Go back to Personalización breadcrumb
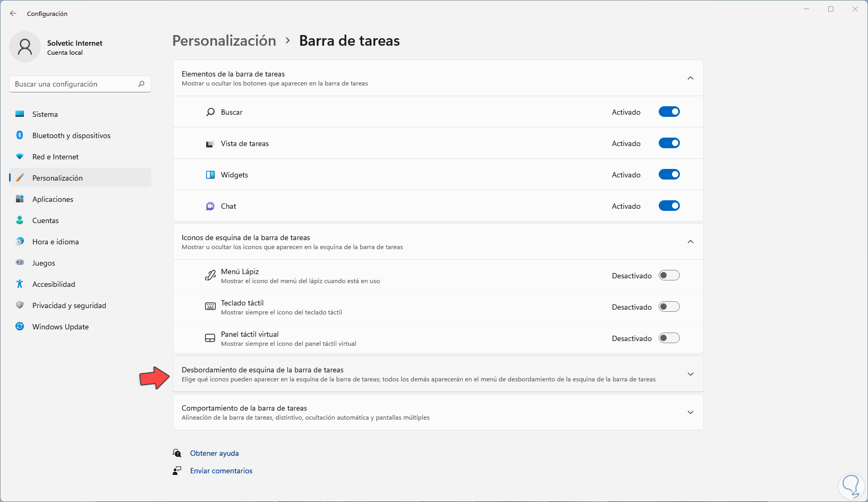 224,41
